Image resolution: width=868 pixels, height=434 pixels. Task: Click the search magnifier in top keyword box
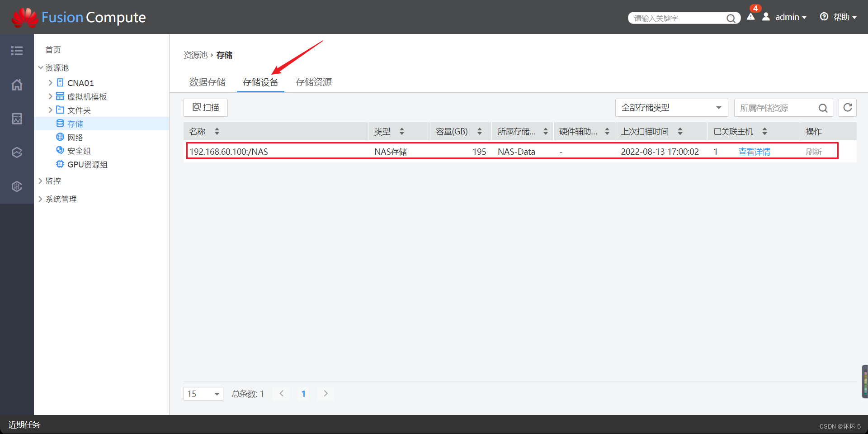731,18
